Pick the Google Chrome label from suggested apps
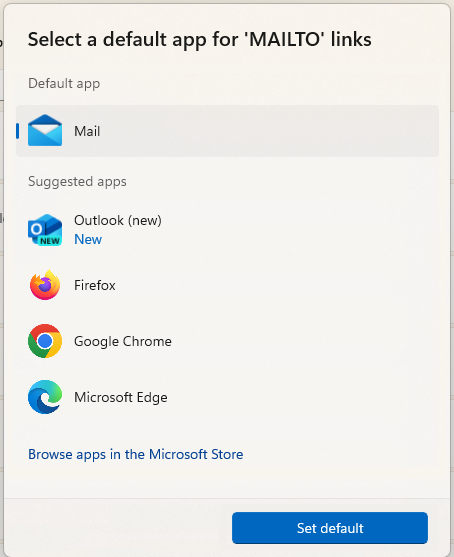Screen dimensions: 454x557 tap(123, 341)
